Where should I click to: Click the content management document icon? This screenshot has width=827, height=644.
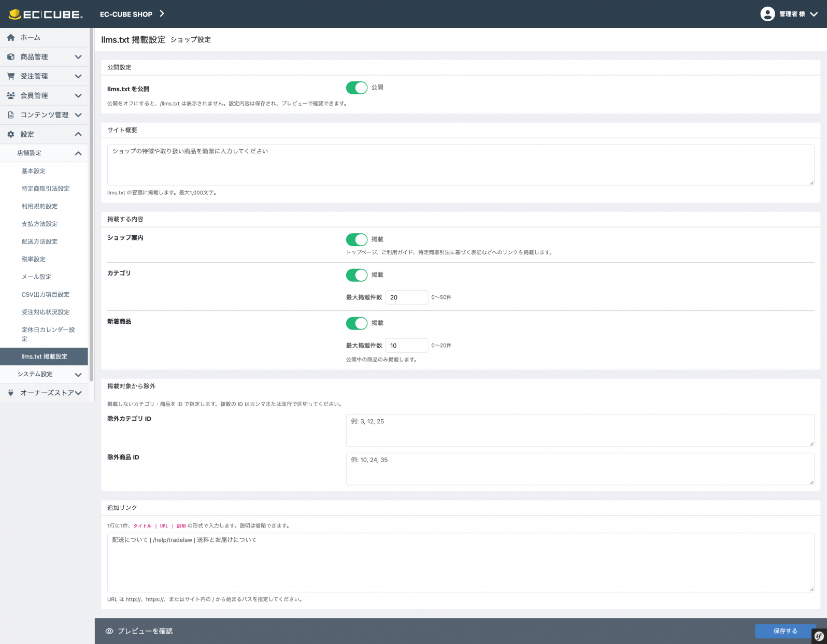coord(10,115)
